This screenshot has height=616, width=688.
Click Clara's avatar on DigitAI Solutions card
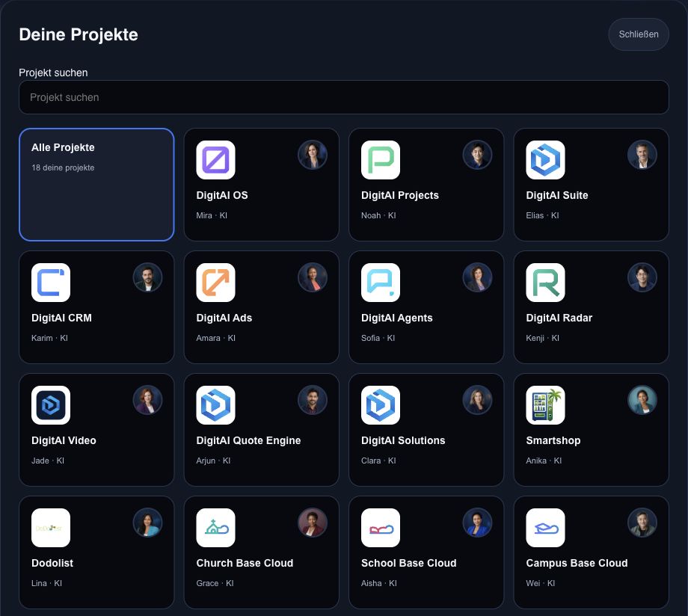pos(477,400)
